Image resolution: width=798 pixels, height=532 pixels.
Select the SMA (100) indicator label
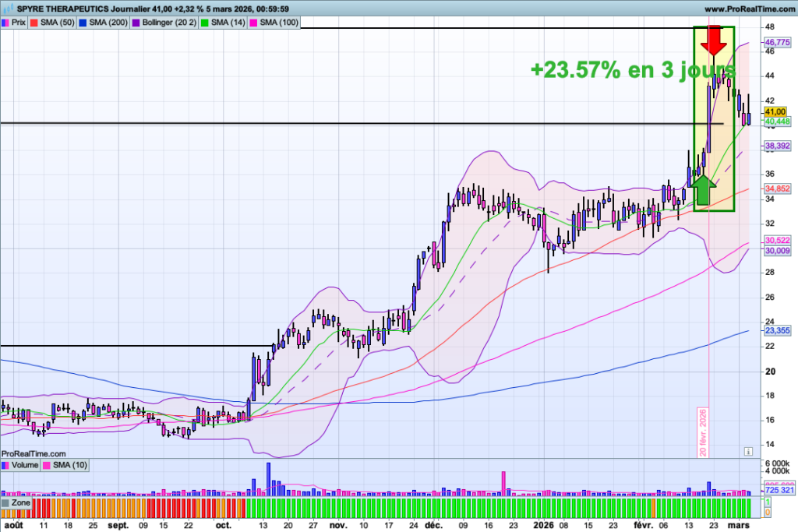tap(277, 23)
